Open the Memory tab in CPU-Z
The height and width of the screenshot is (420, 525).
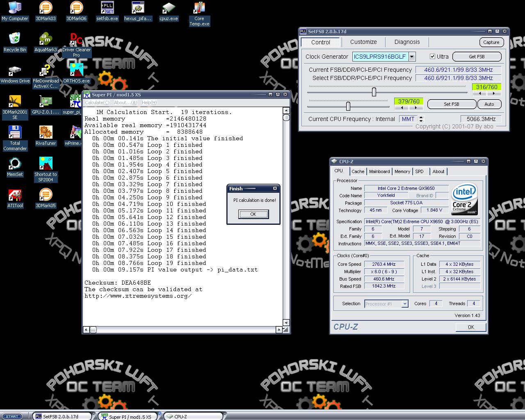[x=402, y=171]
